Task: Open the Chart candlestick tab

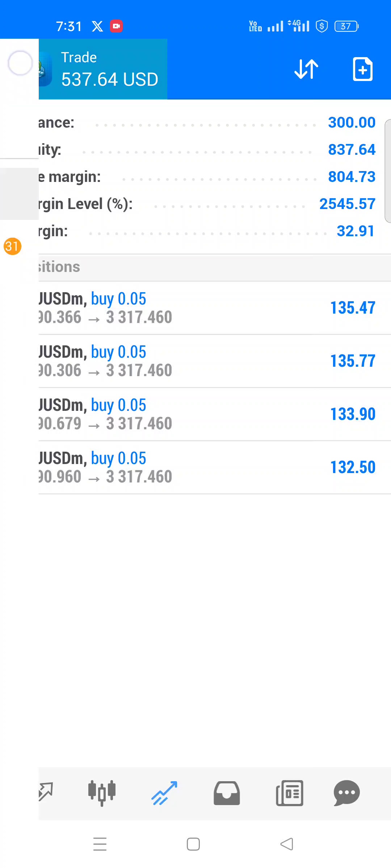Action: [102, 793]
